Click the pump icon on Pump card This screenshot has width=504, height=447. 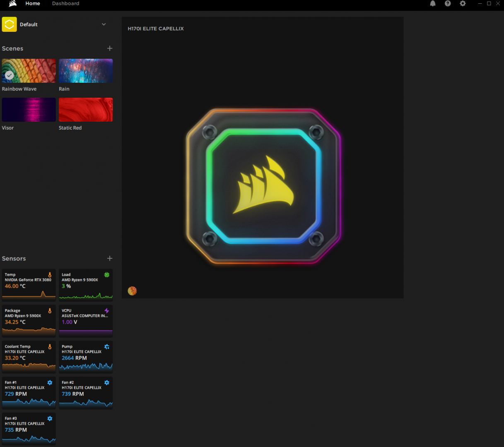click(x=107, y=347)
